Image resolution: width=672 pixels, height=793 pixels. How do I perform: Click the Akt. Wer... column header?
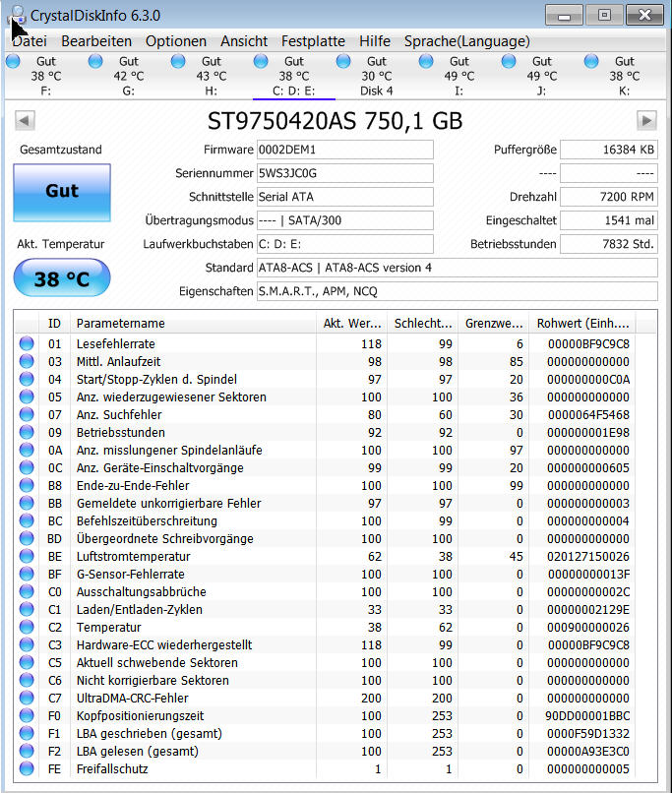tap(352, 323)
